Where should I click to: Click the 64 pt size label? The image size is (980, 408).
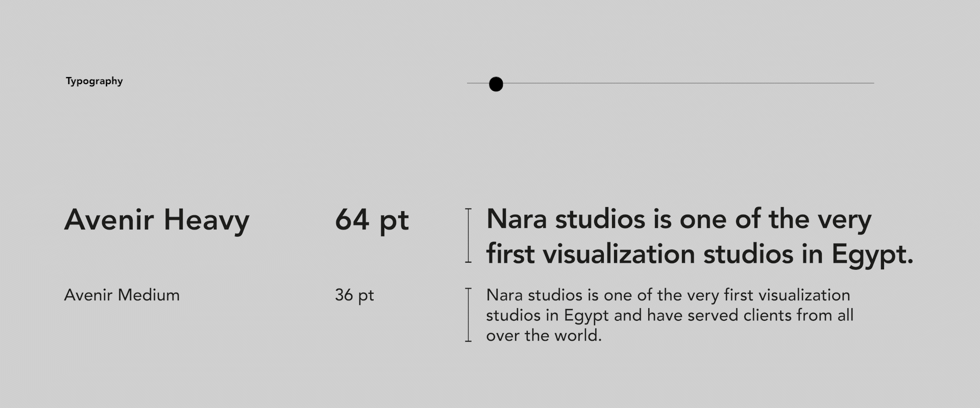pyautogui.click(x=372, y=220)
